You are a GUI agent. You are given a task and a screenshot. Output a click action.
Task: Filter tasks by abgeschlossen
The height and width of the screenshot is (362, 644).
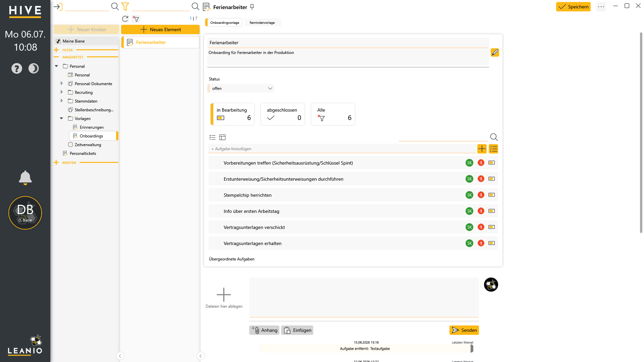click(x=283, y=114)
